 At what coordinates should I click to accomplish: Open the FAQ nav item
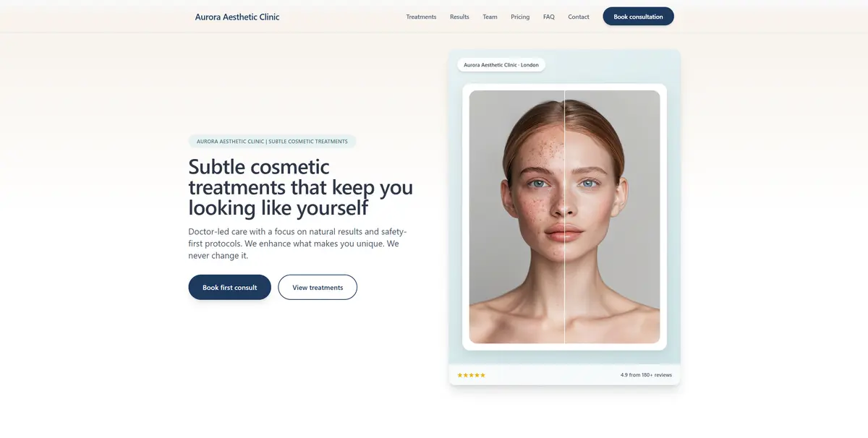coord(549,17)
